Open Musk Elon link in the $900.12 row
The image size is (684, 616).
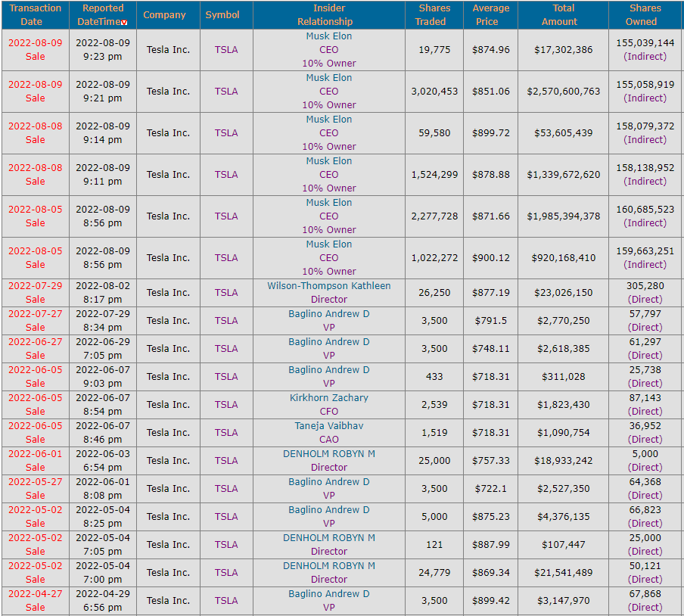(329, 244)
